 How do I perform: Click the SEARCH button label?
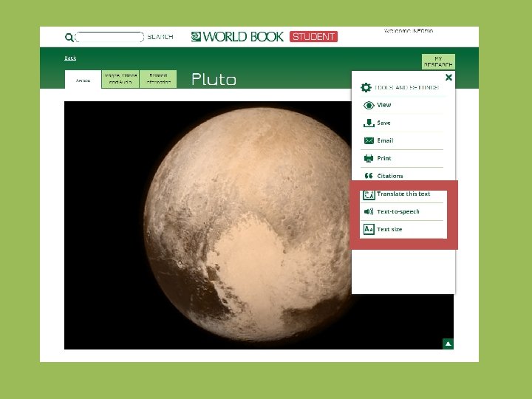coord(160,37)
